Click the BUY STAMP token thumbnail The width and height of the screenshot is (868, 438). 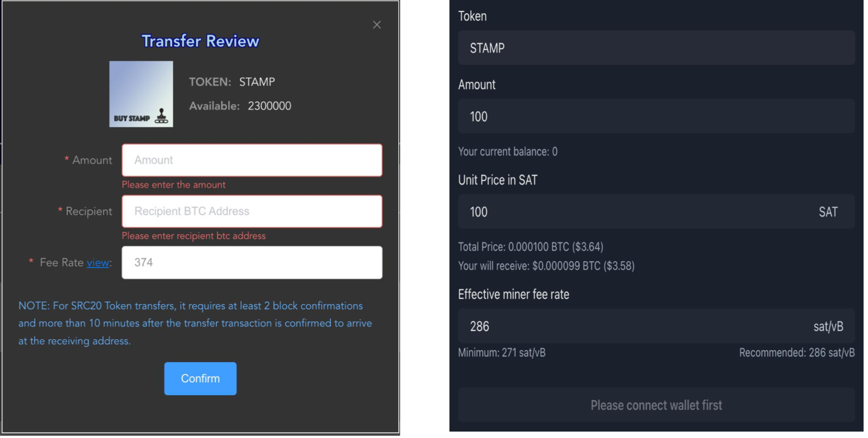(x=141, y=94)
